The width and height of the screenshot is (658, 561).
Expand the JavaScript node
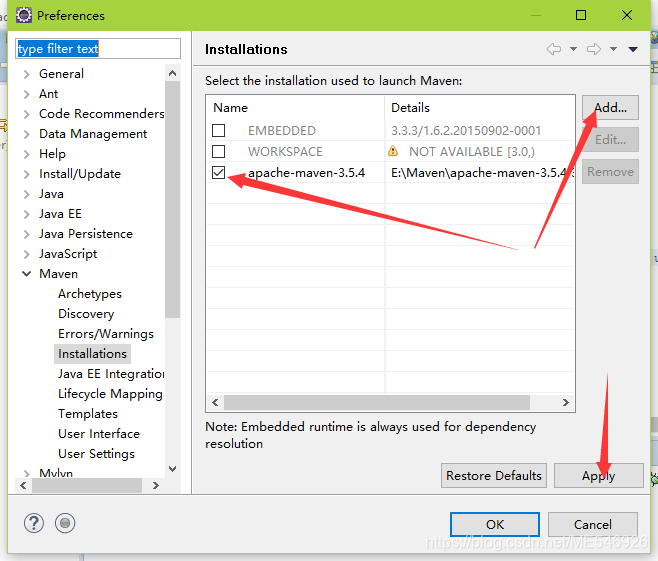tap(26, 254)
